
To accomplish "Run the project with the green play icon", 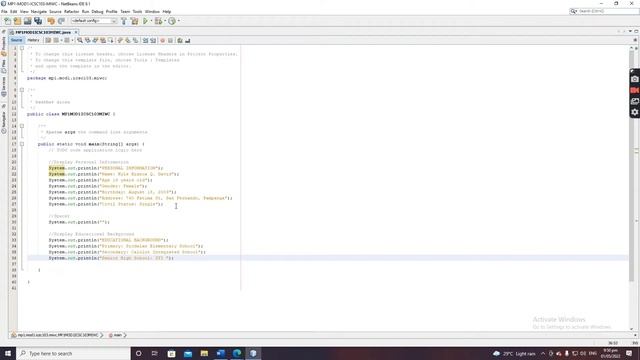I will click(145, 21).
